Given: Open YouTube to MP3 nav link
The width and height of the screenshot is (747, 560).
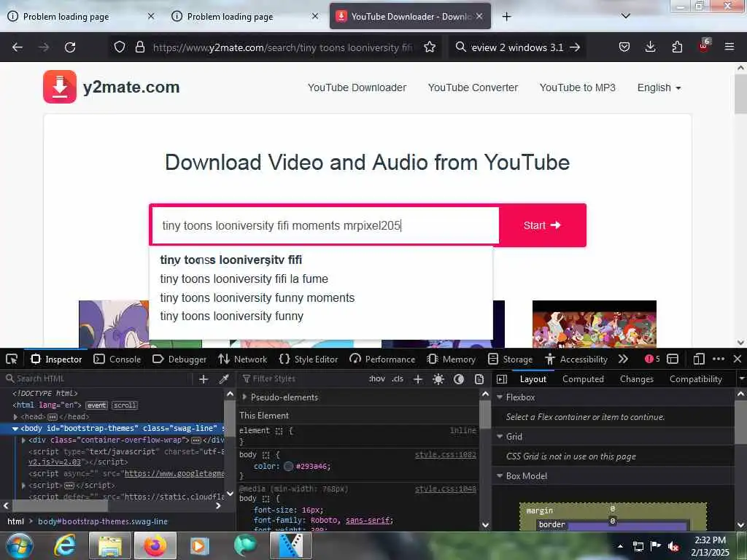Looking at the screenshot, I should click(578, 87).
